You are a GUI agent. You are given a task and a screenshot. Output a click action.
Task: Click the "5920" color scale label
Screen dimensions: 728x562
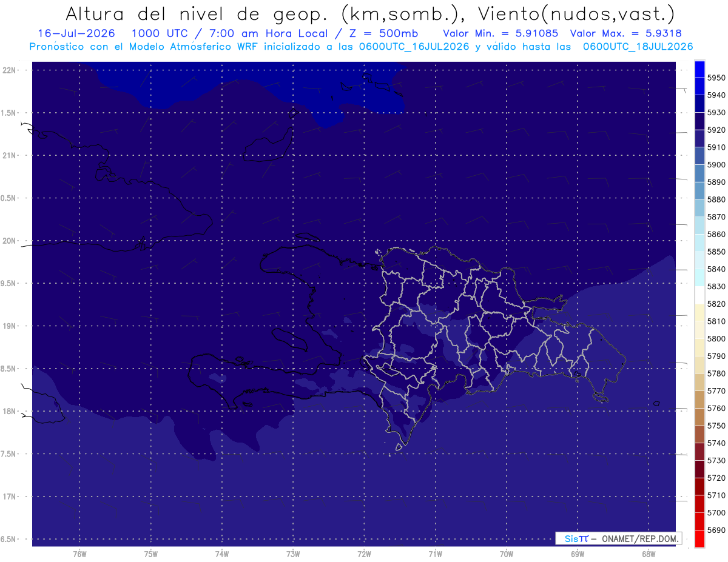point(716,130)
